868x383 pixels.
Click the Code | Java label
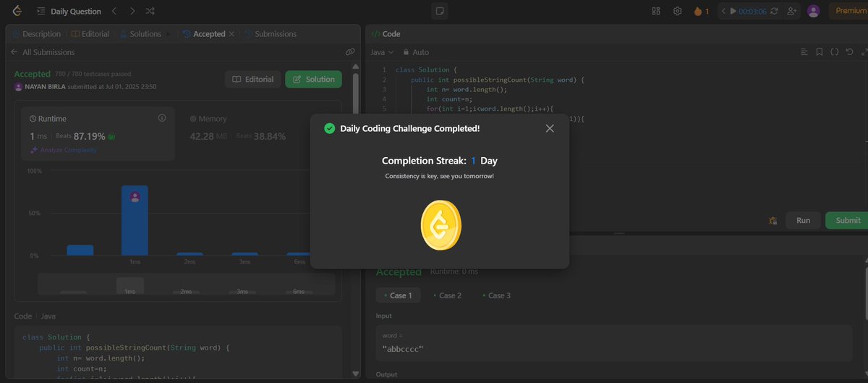click(x=35, y=316)
